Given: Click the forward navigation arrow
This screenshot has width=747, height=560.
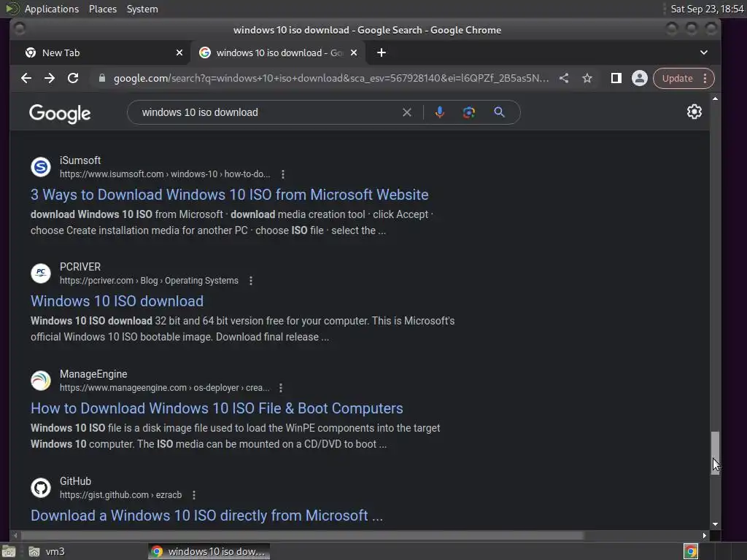Looking at the screenshot, I should click(x=50, y=78).
